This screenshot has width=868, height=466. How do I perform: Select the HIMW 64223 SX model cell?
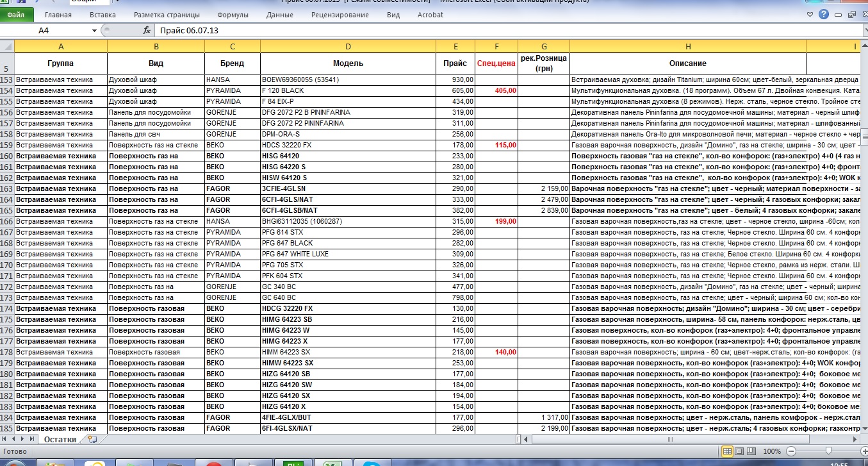pos(348,363)
